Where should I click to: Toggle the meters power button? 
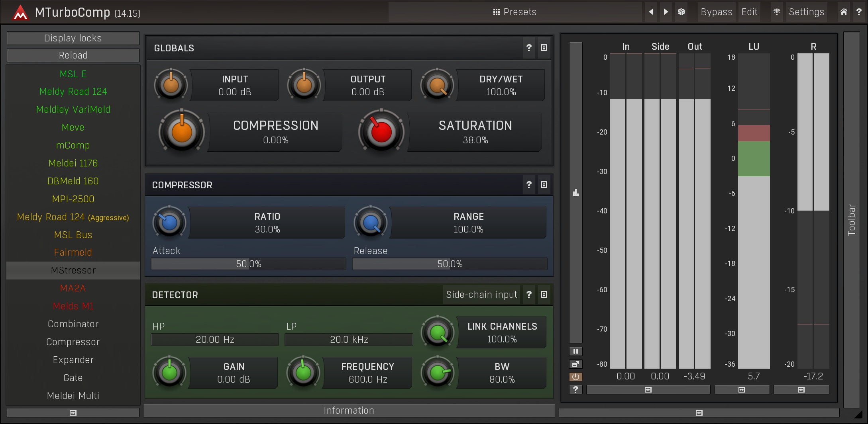point(575,377)
